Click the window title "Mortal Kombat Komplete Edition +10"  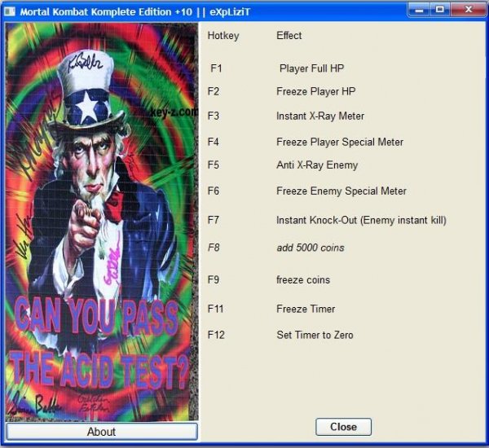click(106, 12)
